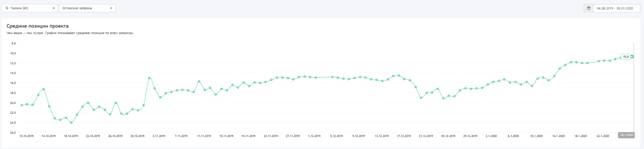Click the highlighted end-point marker on the chart line
The height and width of the screenshot is (149, 644).
point(632,57)
